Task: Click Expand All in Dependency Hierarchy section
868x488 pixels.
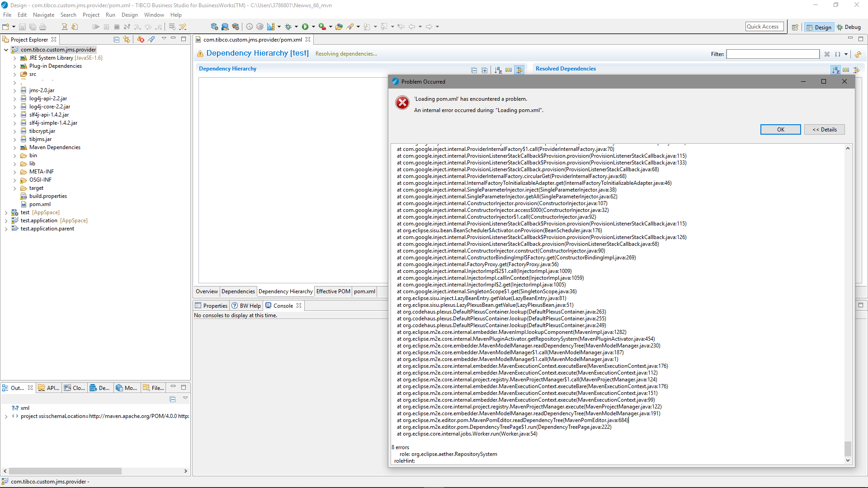Action: (485, 70)
